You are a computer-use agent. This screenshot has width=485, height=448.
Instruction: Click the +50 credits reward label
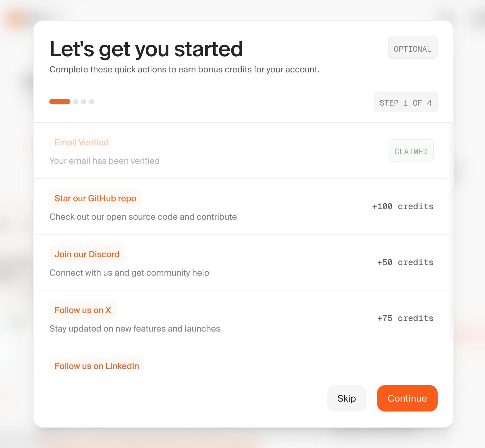(x=405, y=262)
